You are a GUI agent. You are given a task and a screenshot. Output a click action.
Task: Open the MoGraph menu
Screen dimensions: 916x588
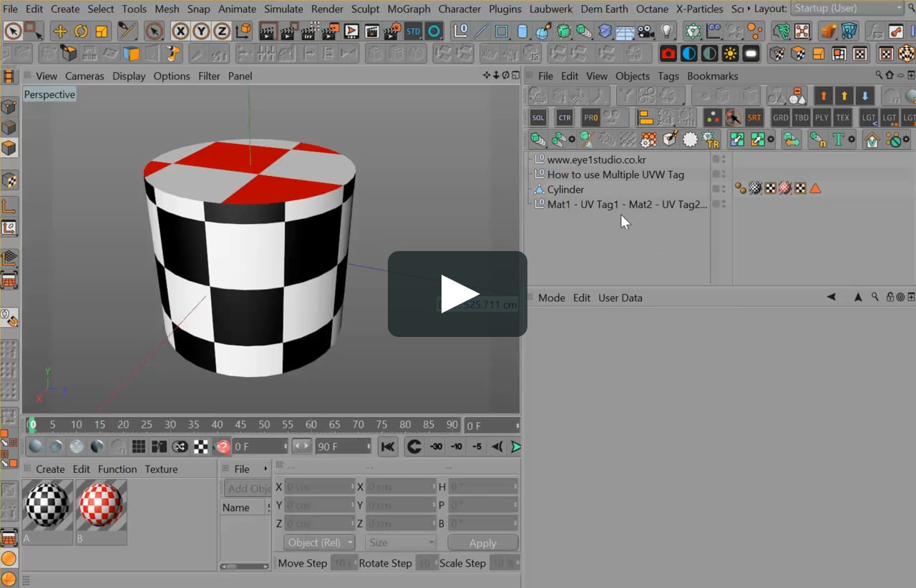click(409, 9)
